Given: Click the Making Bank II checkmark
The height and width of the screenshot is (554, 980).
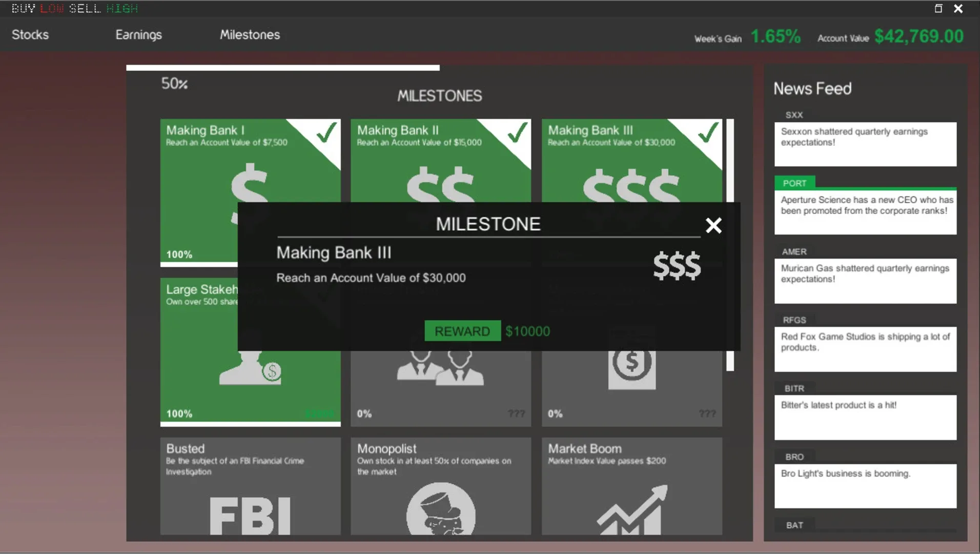Looking at the screenshot, I should [517, 132].
